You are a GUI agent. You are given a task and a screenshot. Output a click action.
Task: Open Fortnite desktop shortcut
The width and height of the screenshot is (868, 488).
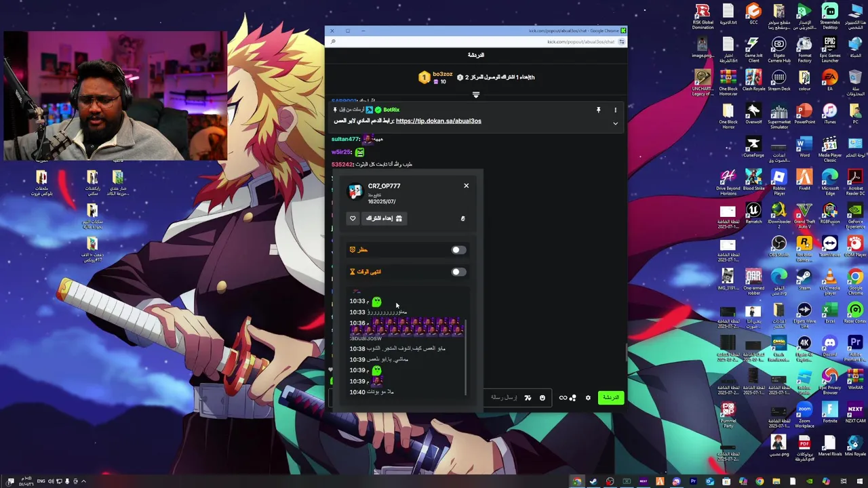click(x=830, y=411)
